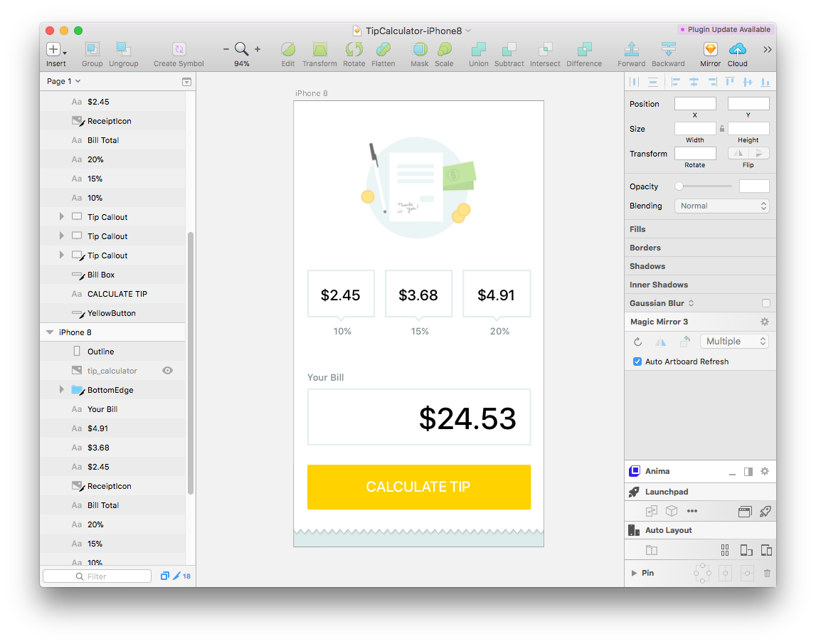816x644 pixels.
Task: Apply Subtract boolean operation
Action: coord(509,50)
